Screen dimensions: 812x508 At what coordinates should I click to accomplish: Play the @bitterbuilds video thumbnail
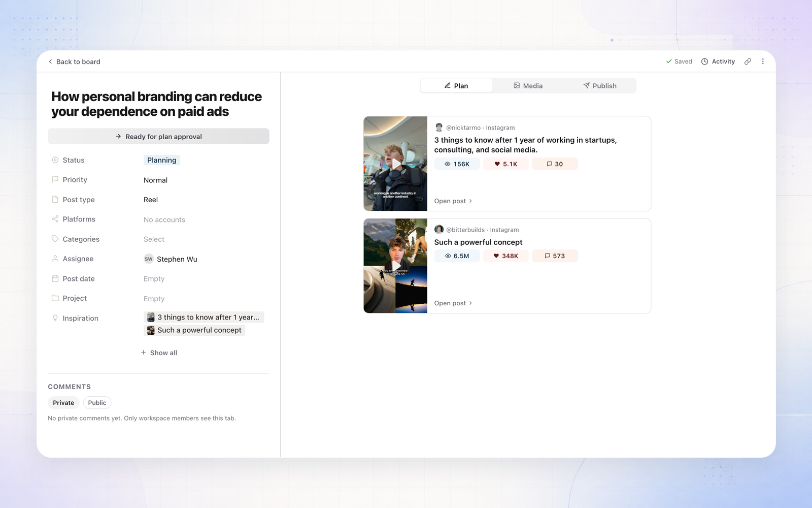point(395,266)
